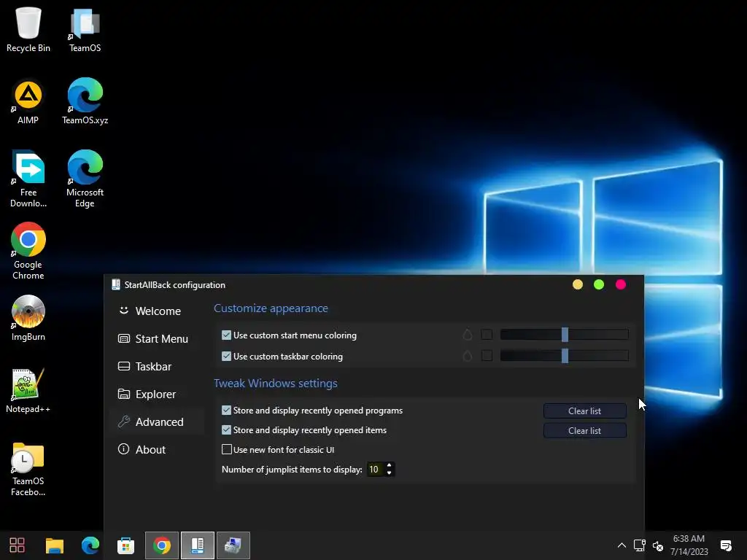This screenshot has width=747, height=560.
Task: Enable new font for classic UI
Action: (227, 449)
